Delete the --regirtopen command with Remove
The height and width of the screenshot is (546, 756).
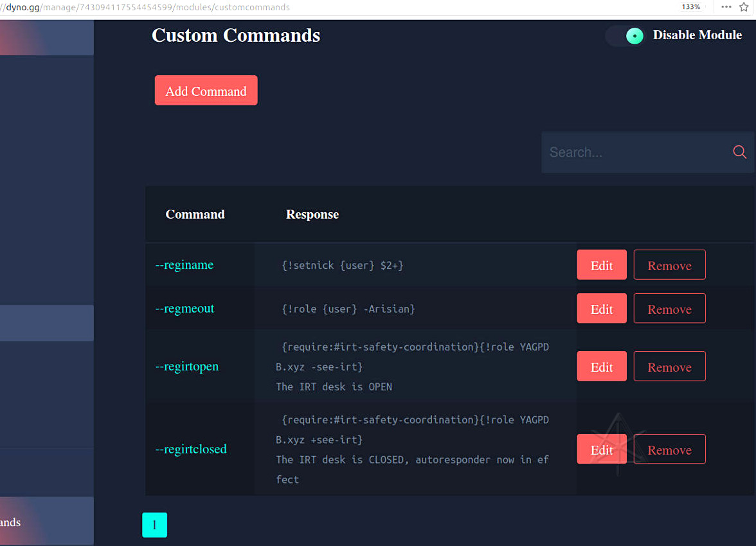pyautogui.click(x=669, y=367)
